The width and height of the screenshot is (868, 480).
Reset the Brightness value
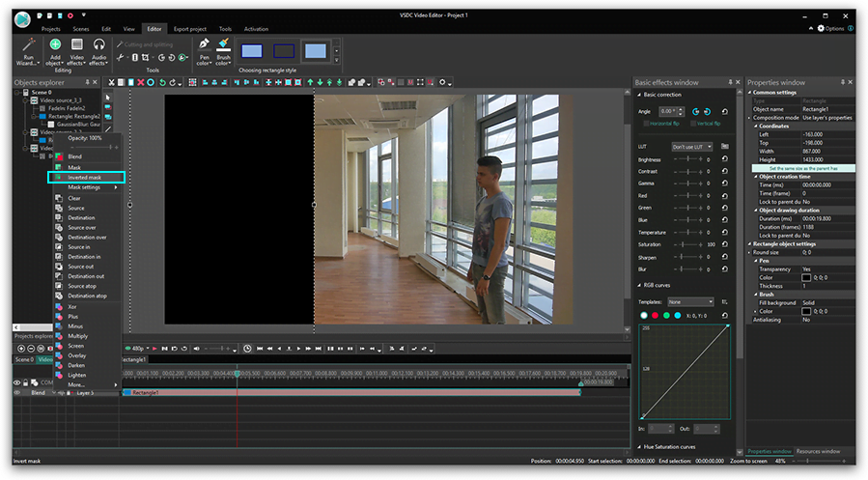[725, 159]
